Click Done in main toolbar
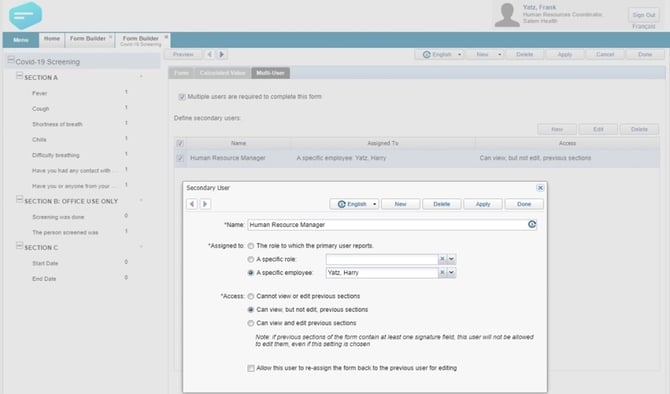This screenshot has height=394, width=670. (645, 55)
